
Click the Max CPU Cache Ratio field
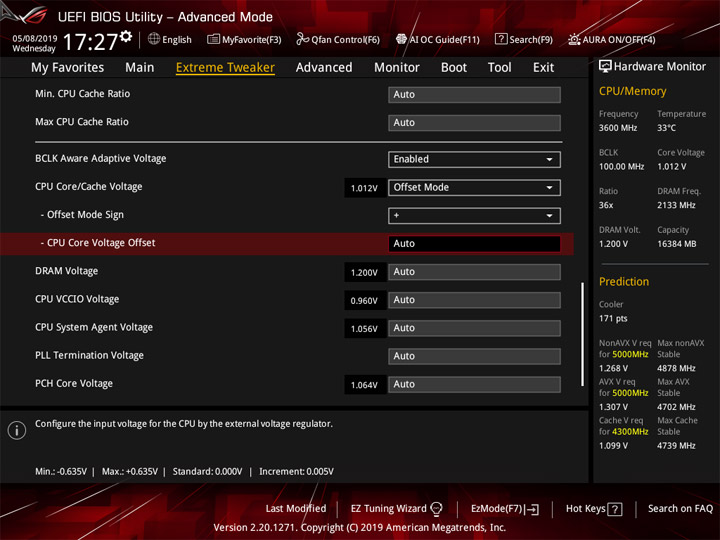474,123
